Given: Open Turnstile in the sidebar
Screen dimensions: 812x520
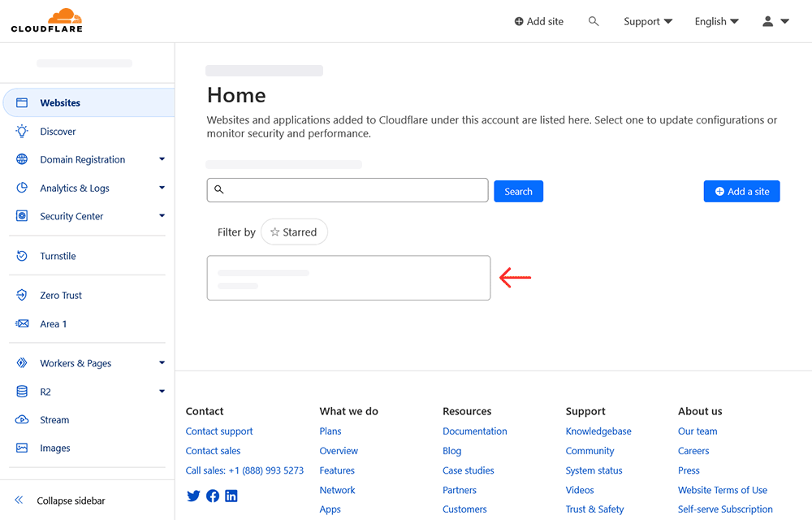Looking at the screenshot, I should click(x=58, y=256).
